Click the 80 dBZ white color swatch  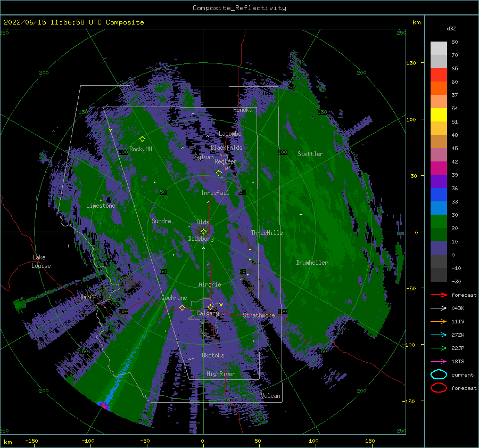point(439,48)
